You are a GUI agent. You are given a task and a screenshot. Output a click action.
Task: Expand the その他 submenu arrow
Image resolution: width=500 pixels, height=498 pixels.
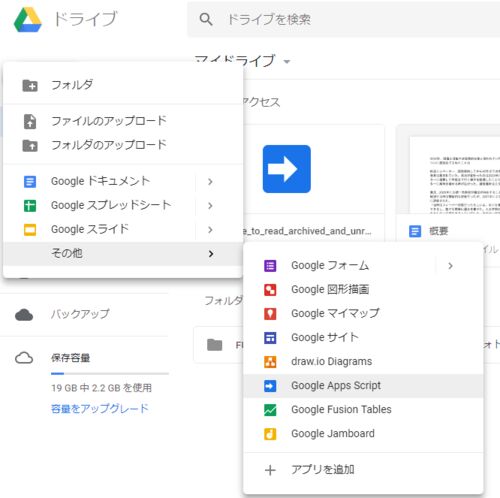click(x=211, y=254)
